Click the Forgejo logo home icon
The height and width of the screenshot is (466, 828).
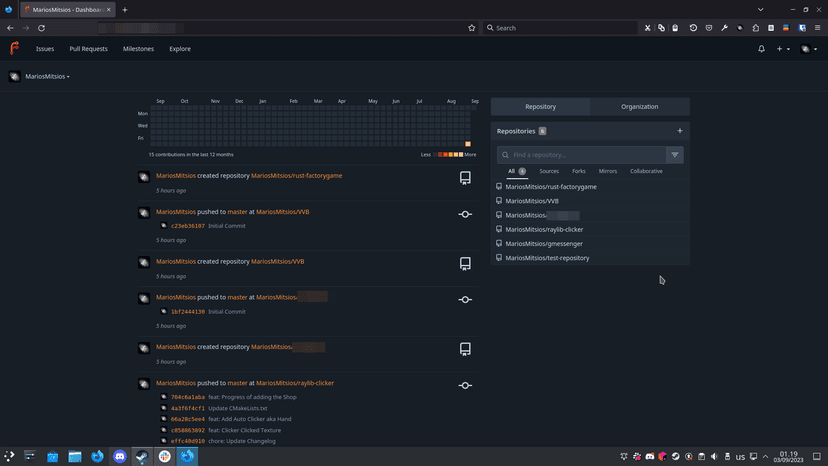[x=14, y=48]
